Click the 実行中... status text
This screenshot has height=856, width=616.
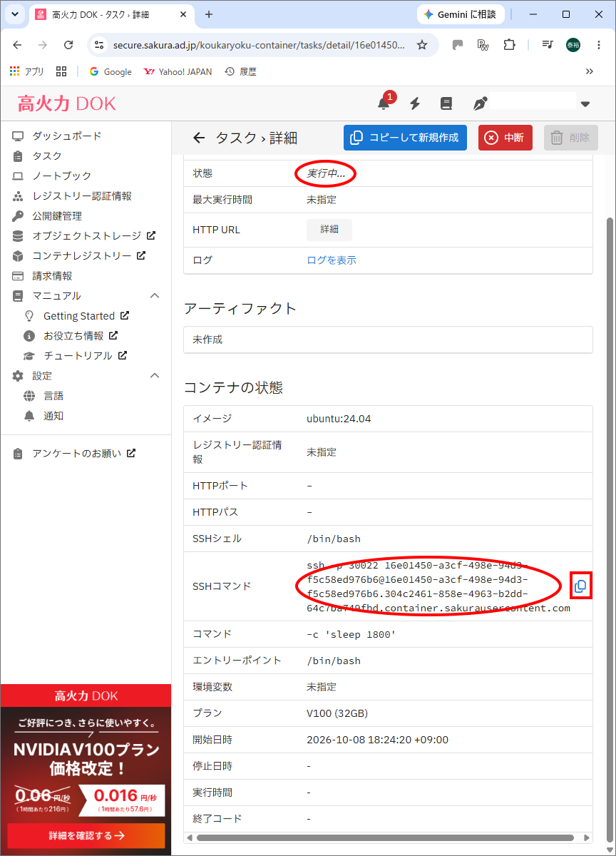pos(326,173)
